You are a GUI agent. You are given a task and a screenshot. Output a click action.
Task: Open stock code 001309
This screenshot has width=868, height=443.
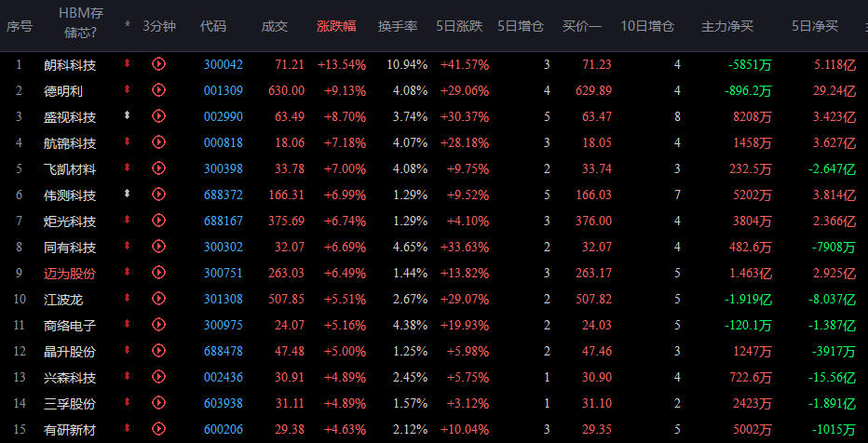pyautogui.click(x=224, y=90)
